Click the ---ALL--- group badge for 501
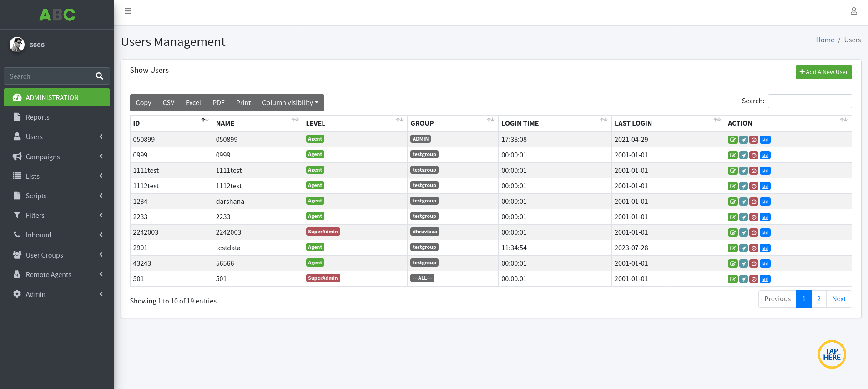This screenshot has width=868, height=389. pyautogui.click(x=422, y=278)
